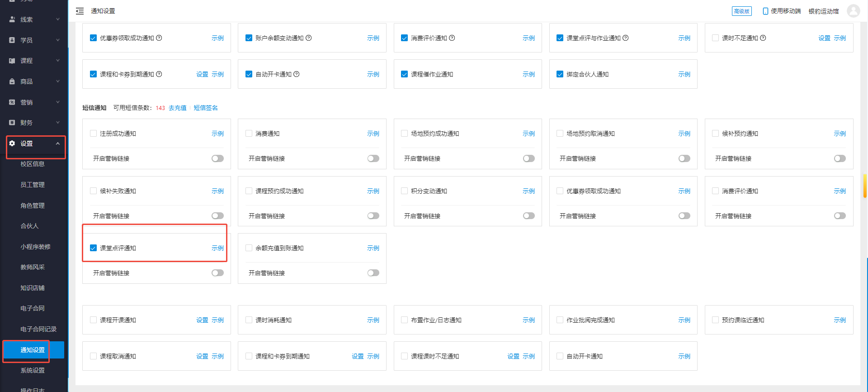Screen dimensions: 868x392
Task: Click 设置 link for 课时不足通知
Action: click(824, 38)
